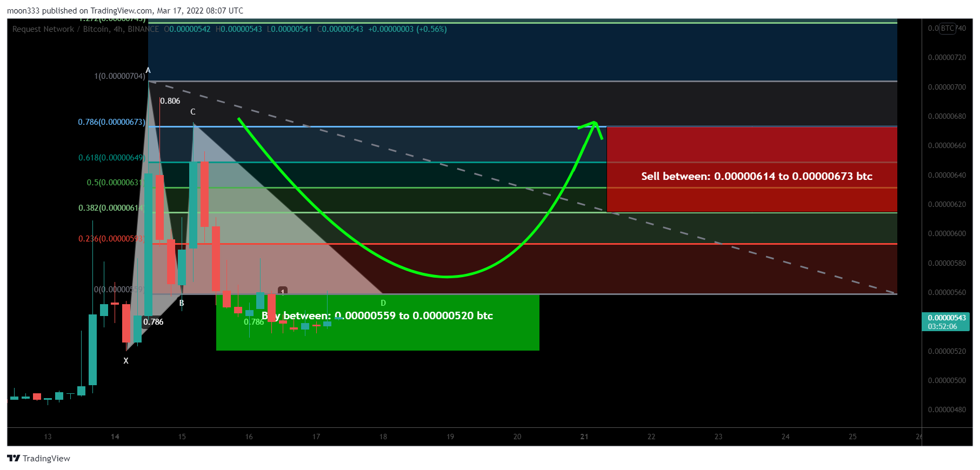Click date 15 on the time axis
This screenshot has height=470, width=980.
(x=182, y=437)
